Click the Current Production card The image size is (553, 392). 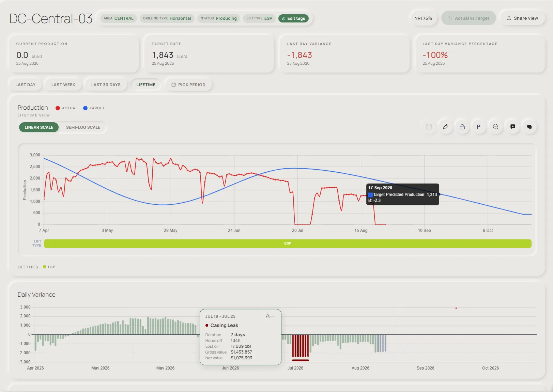[x=74, y=53]
